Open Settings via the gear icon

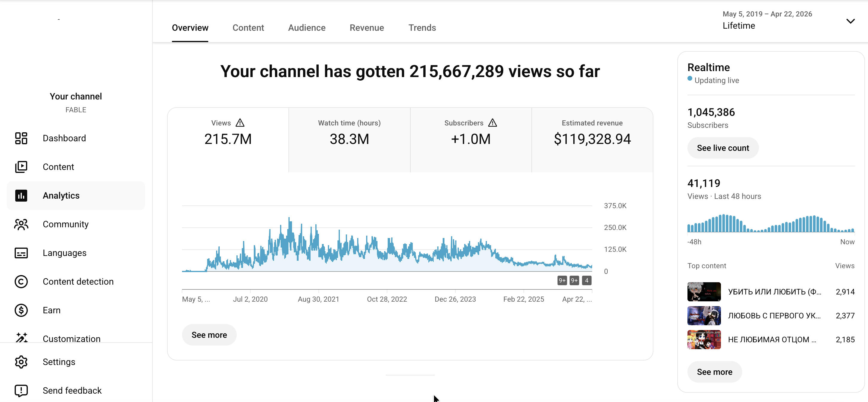(21, 362)
